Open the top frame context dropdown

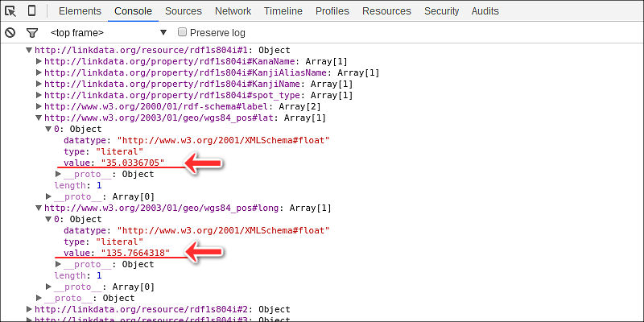coord(109,32)
